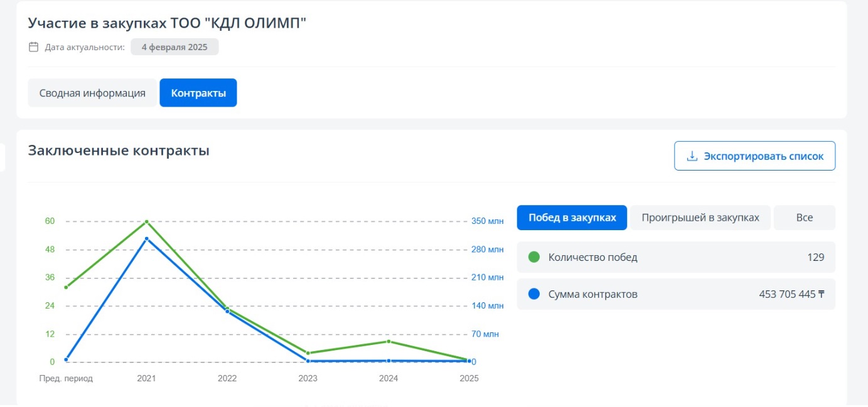Image resolution: width=868 pixels, height=407 pixels.
Task: Click the value 129 in wins row
Action: (x=816, y=257)
